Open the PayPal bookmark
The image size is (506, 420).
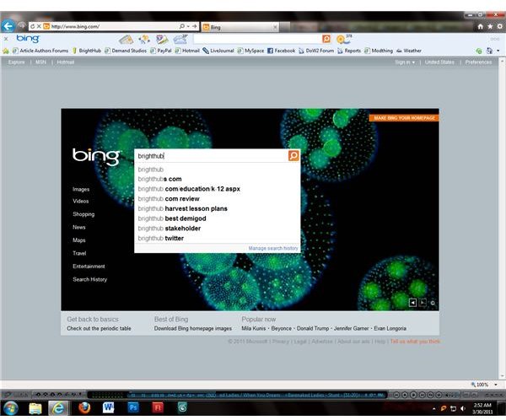tap(161, 51)
